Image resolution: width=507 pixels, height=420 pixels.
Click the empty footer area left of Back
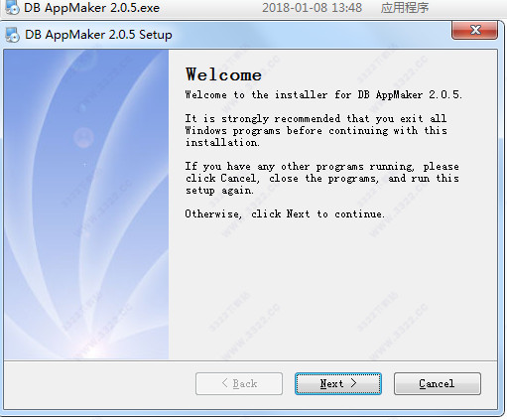pos(99,384)
